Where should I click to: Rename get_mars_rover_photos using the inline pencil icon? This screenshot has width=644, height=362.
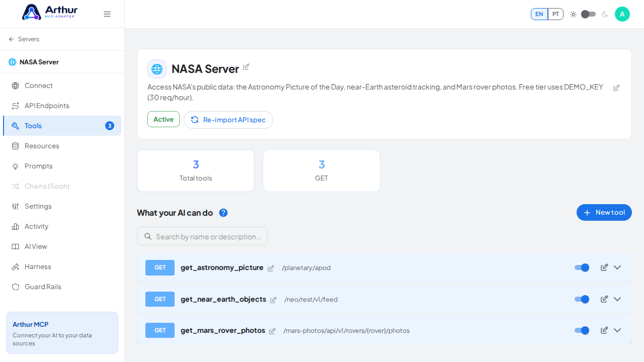pyautogui.click(x=272, y=331)
